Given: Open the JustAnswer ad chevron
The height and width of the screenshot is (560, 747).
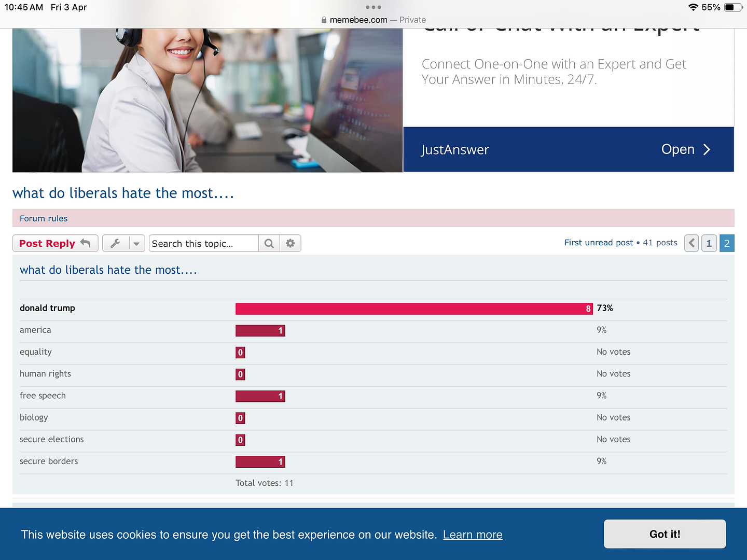Looking at the screenshot, I should tap(707, 149).
